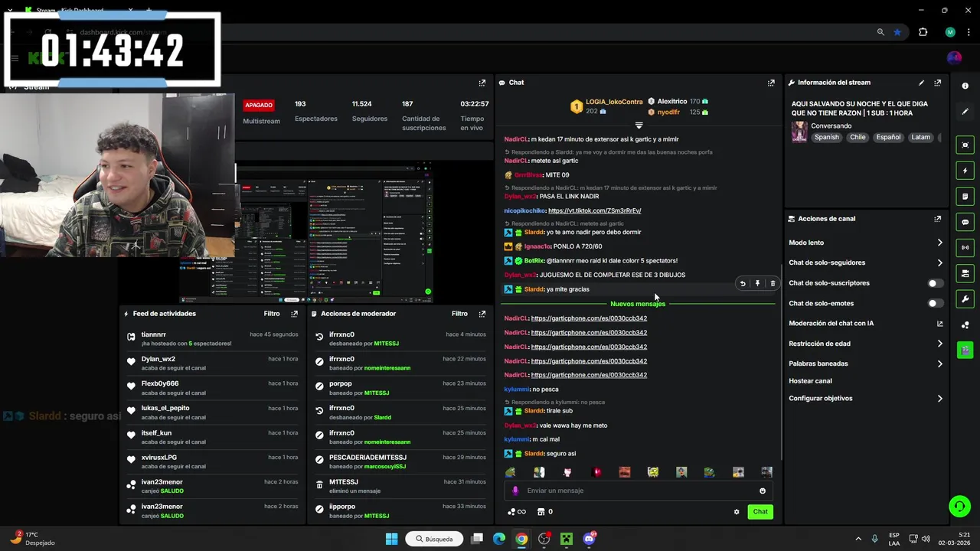Click PESCADERIADEMITESSJ moderator action entry

[400, 462]
